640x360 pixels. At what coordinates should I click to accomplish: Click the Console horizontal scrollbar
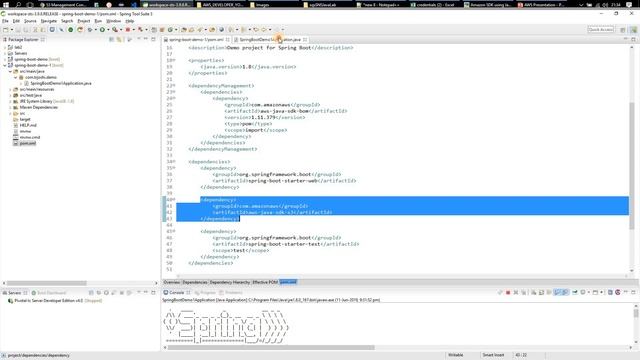271,348
